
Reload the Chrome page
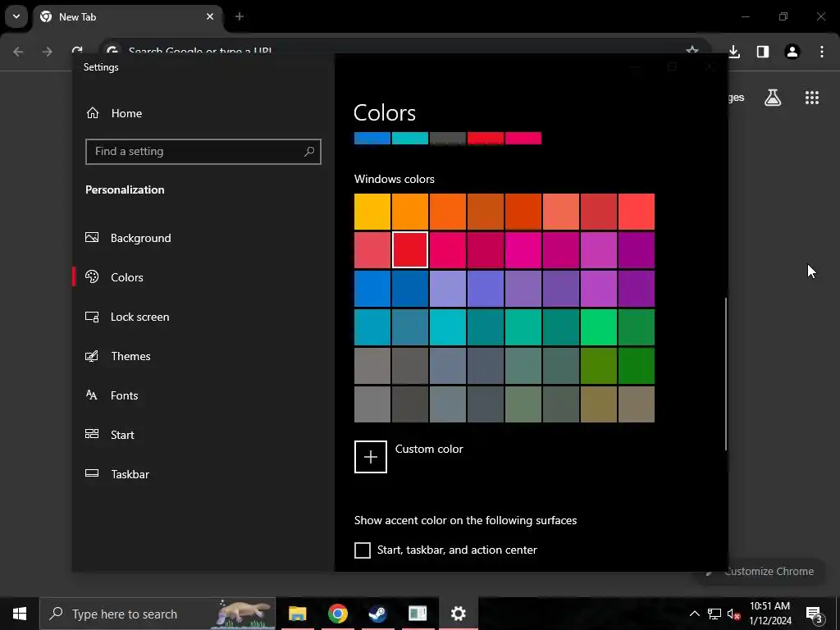point(77,50)
